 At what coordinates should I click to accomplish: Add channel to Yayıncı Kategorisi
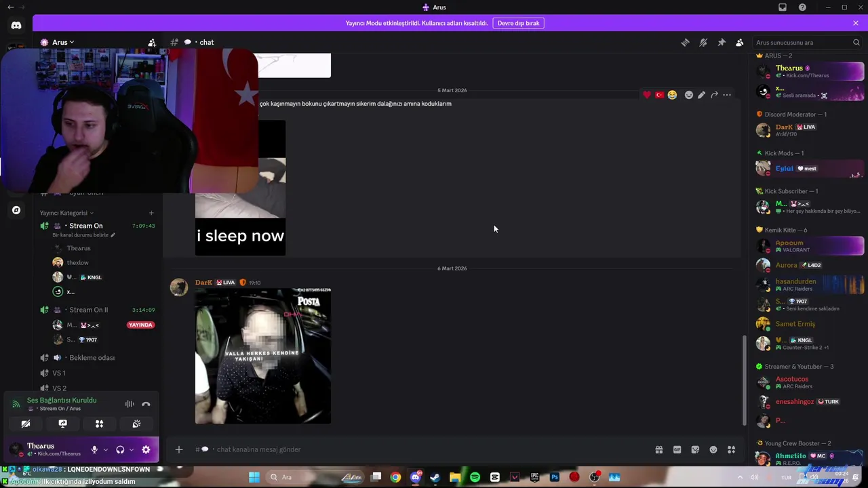(x=151, y=213)
